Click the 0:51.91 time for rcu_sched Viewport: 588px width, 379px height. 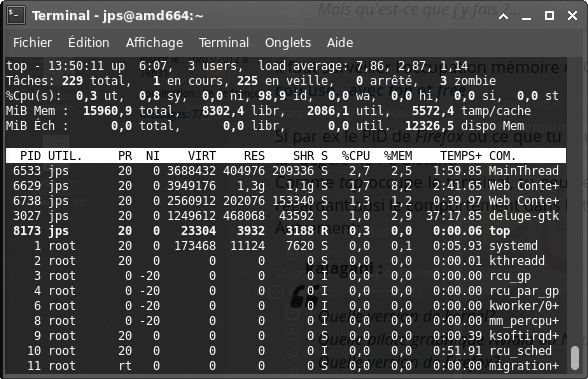tap(458, 351)
